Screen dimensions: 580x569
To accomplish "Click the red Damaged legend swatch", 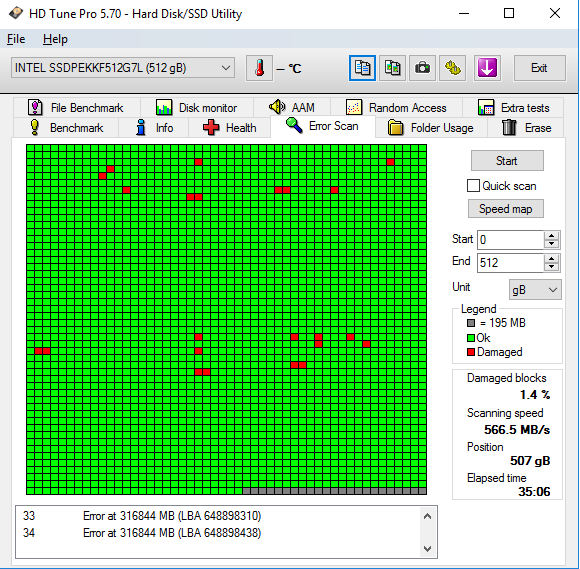I will click(x=471, y=352).
